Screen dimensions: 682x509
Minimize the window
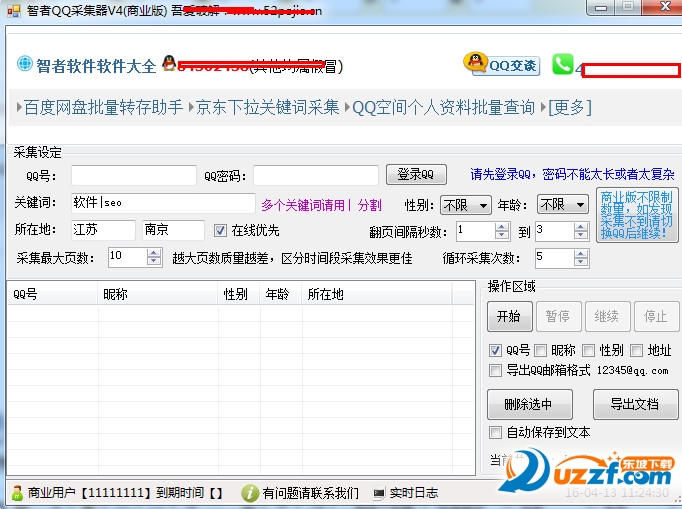pos(601,7)
